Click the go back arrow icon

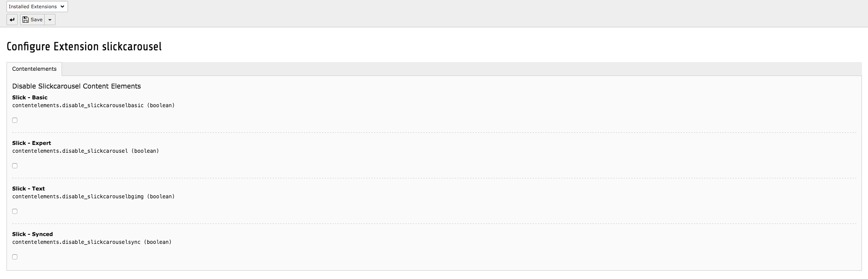(12, 20)
